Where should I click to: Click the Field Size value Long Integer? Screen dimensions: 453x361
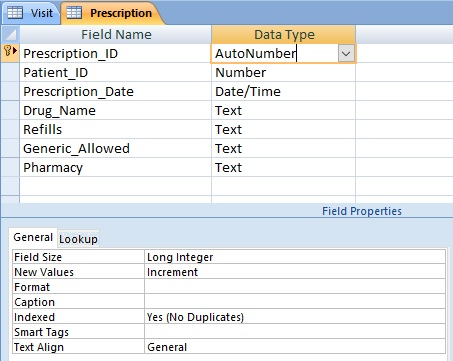click(295, 257)
